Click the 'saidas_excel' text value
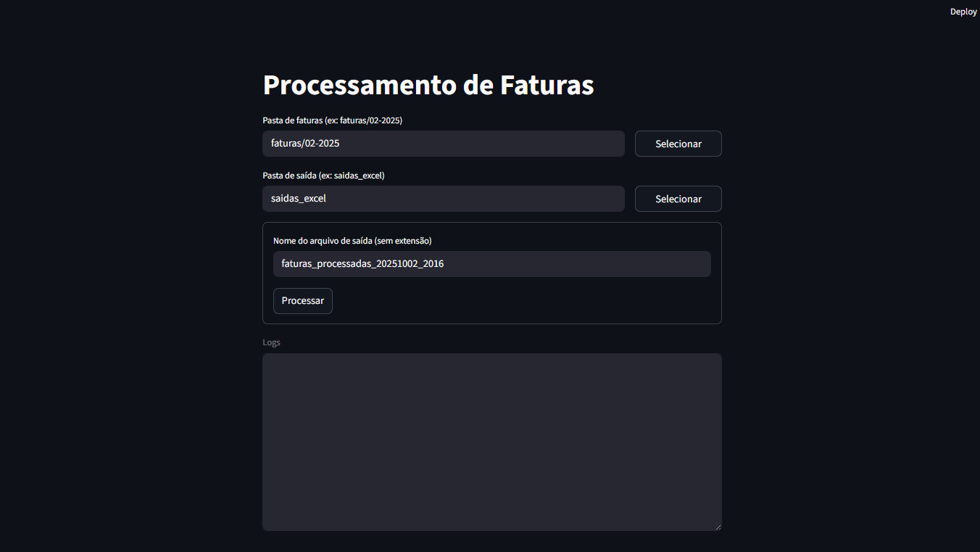Viewport: 980px width, 552px height. tap(299, 199)
